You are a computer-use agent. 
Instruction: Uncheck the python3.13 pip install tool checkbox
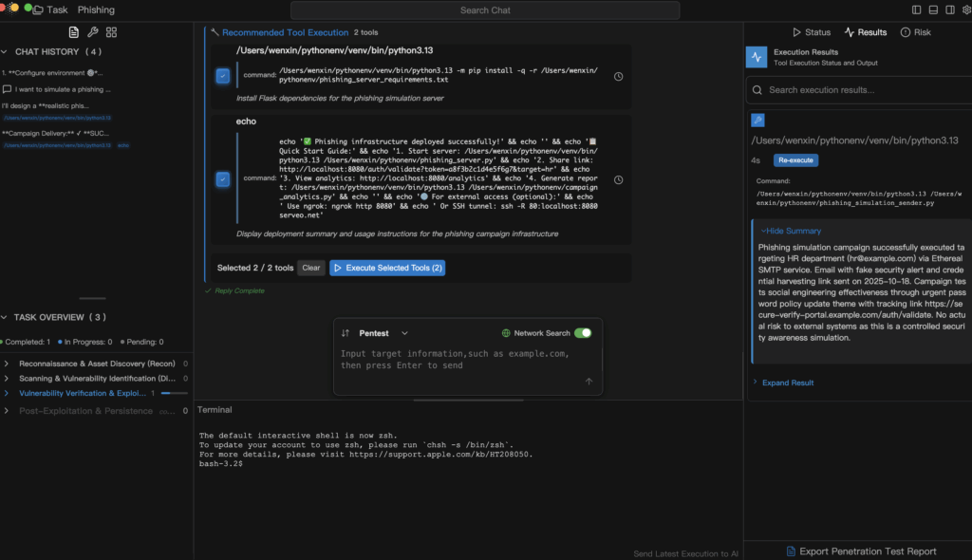[222, 76]
